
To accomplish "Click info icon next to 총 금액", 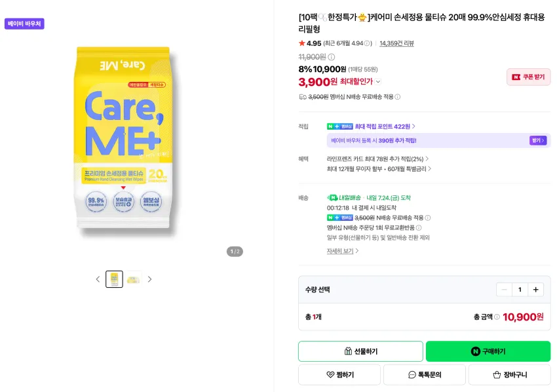I will point(497,317).
